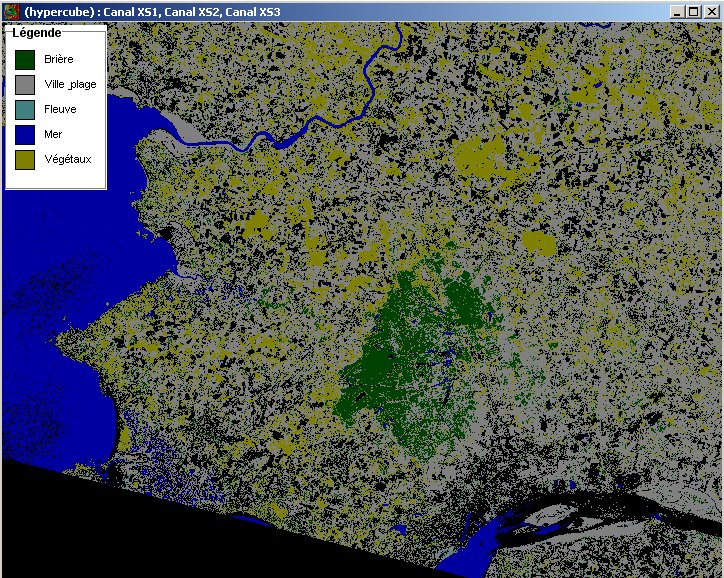Select the dark green Brière legend swatch
Viewport: 724px width, 578px height.
26,59
